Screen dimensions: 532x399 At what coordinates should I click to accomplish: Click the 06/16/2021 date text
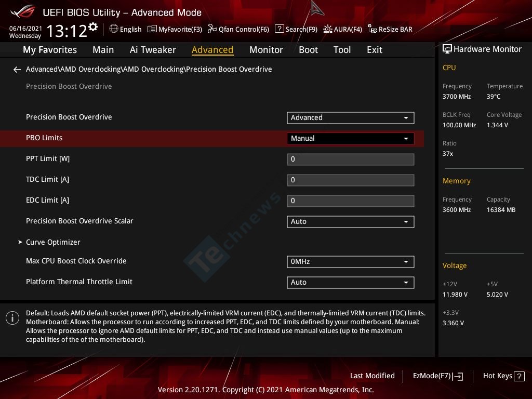pyautogui.click(x=25, y=28)
